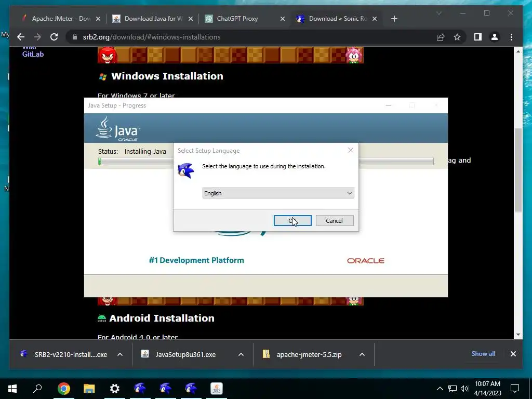Click the Windows Installation heading
The height and width of the screenshot is (399, 532).
coord(167,76)
